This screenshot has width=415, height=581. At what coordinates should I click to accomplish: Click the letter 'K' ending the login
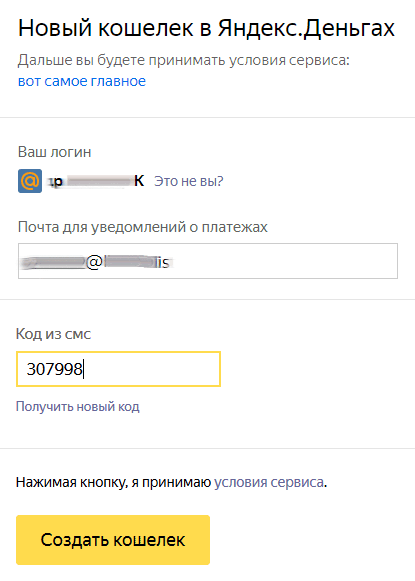[139, 181]
